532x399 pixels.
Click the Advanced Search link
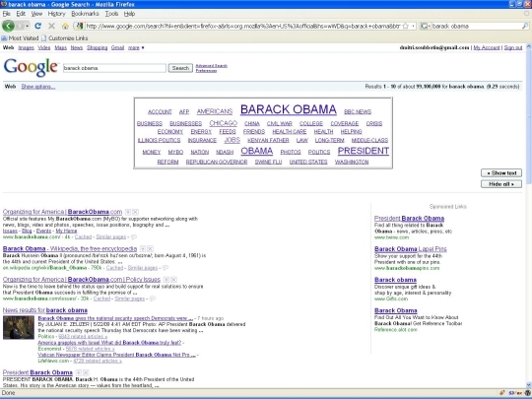pos(212,66)
